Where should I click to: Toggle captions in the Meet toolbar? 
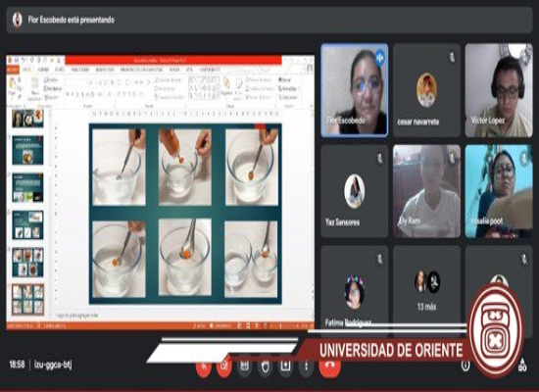click(244, 366)
